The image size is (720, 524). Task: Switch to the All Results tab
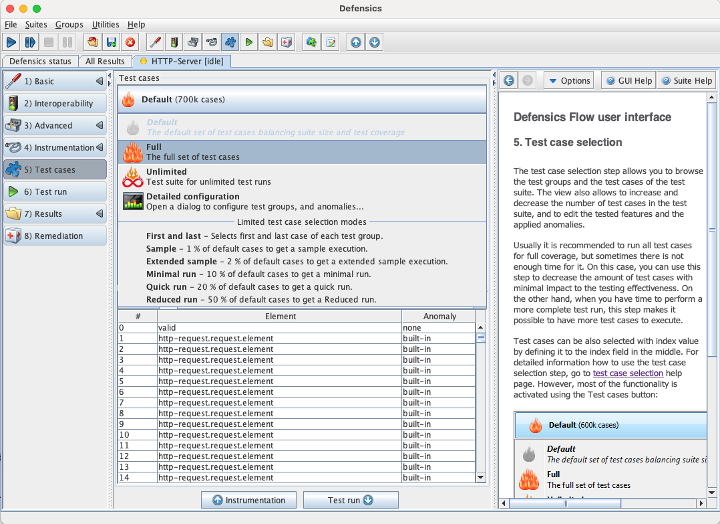tap(105, 61)
